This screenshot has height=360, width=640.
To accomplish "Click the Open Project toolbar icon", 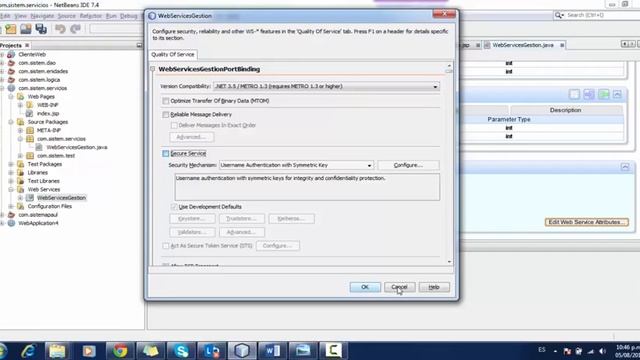I will [26, 29].
